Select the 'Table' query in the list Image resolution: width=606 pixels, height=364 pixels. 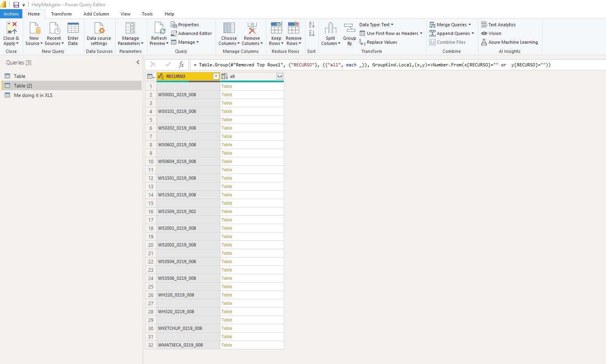pos(19,76)
